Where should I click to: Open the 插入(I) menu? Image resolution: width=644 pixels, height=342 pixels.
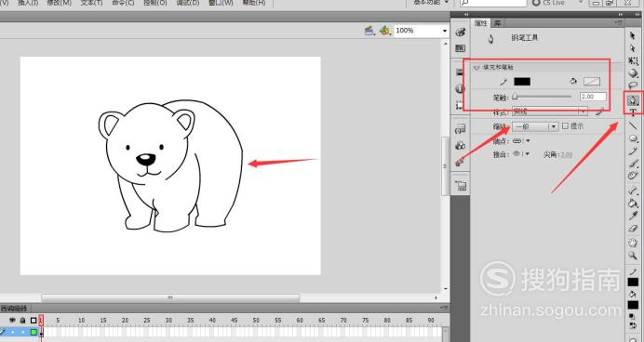coord(28,3)
